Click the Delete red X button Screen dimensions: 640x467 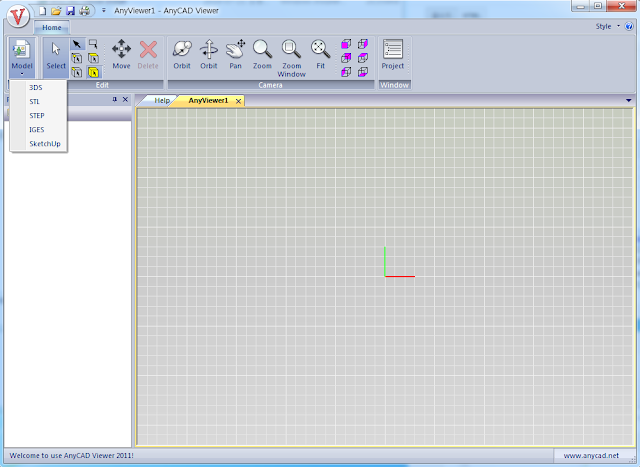click(x=148, y=54)
